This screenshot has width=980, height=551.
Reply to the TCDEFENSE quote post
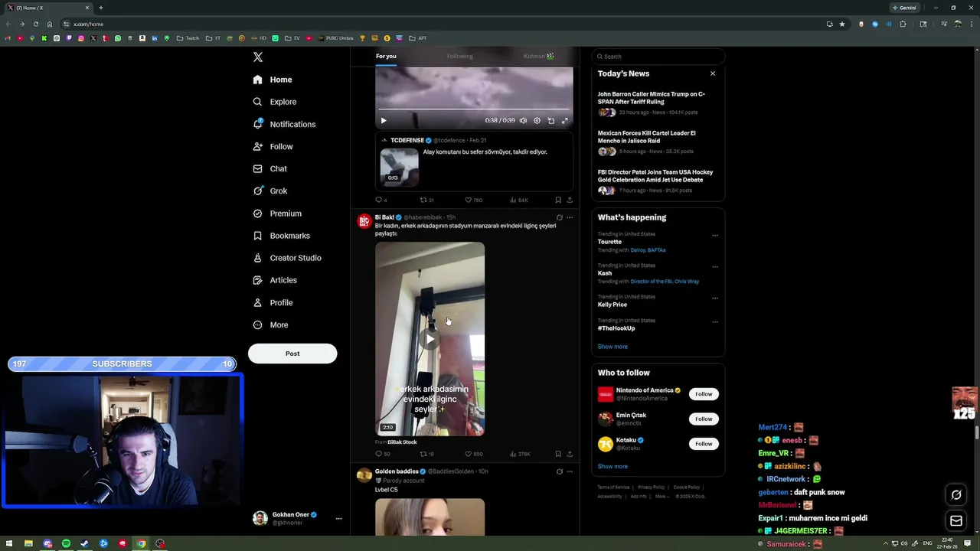tap(381, 200)
